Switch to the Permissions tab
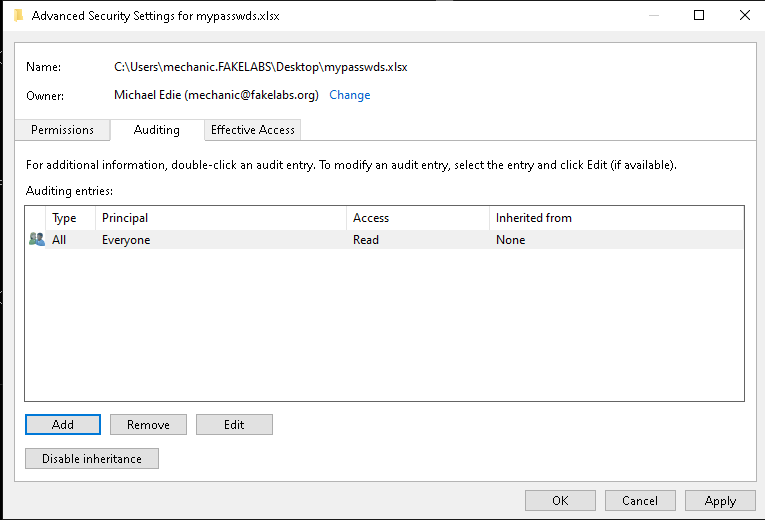765x520 pixels. point(62,130)
